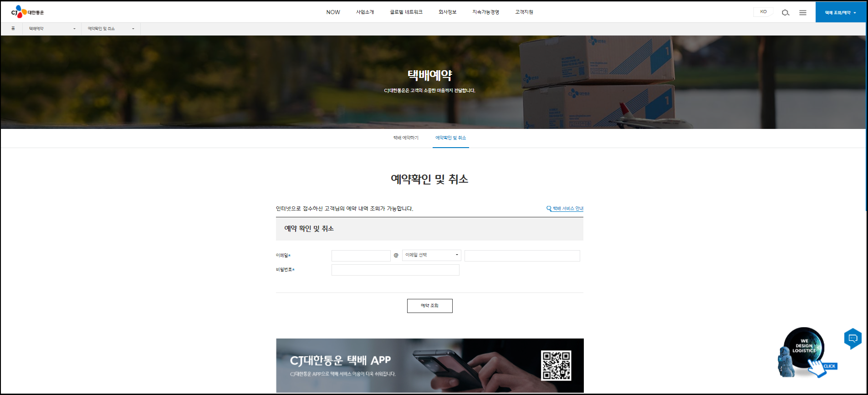This screenshot has width=868, height=395.
Task: Focus the email domain input field
Action: [522, 256]
